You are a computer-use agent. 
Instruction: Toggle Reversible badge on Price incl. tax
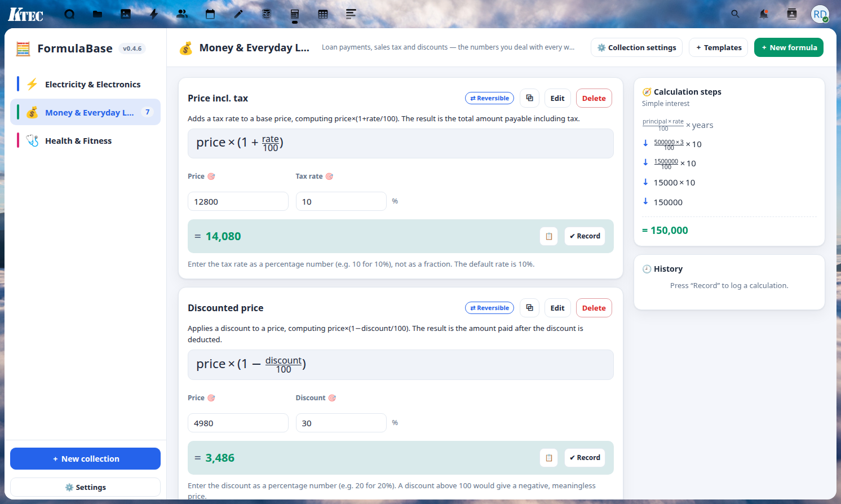coord(489,98)
